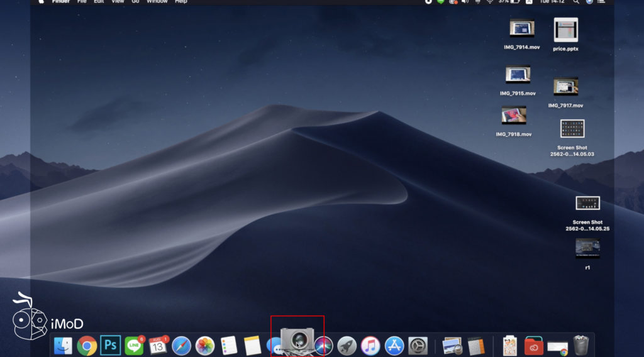Open Launchpad rocket icon
This screenshot has width=644, height=357.
[347, 346]
